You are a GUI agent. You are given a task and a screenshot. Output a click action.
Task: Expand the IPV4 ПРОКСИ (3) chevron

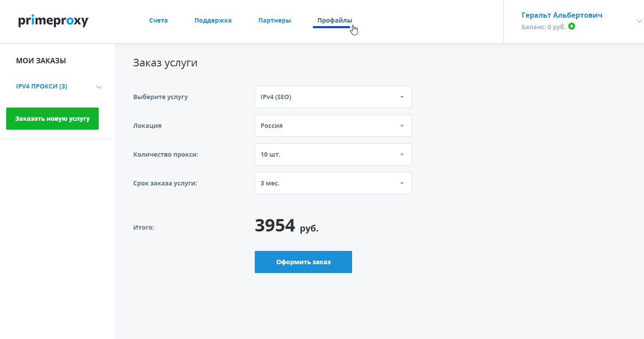[x=99, y=87]
